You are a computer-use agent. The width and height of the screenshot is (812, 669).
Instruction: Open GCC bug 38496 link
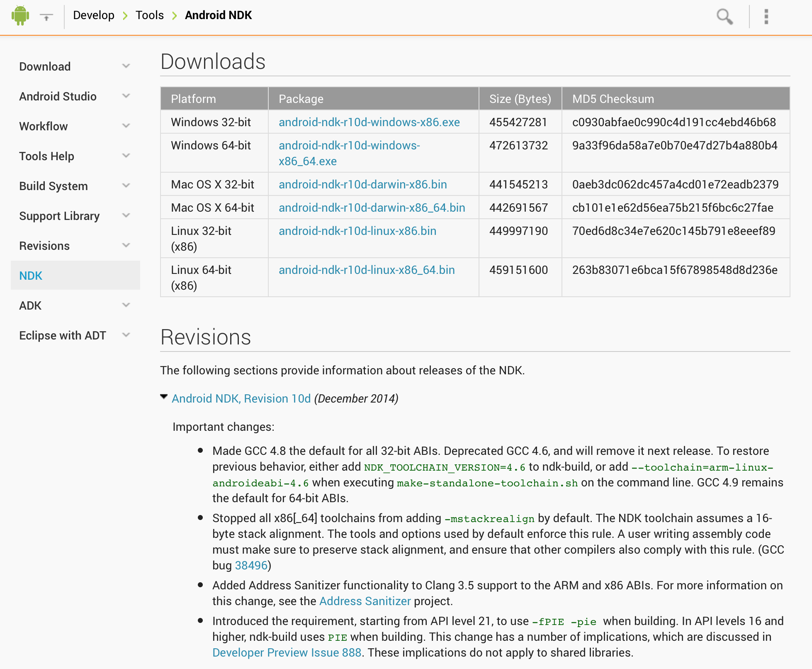click(251, 565)
